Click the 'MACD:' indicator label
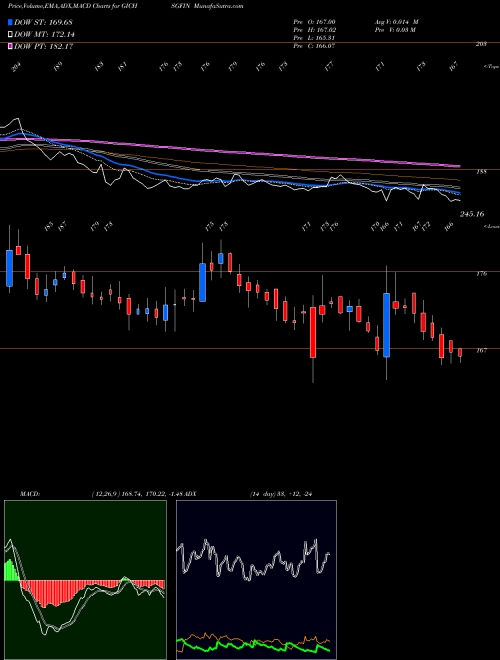Viewport: 500px width, 660px height. (x=29, y=494)
